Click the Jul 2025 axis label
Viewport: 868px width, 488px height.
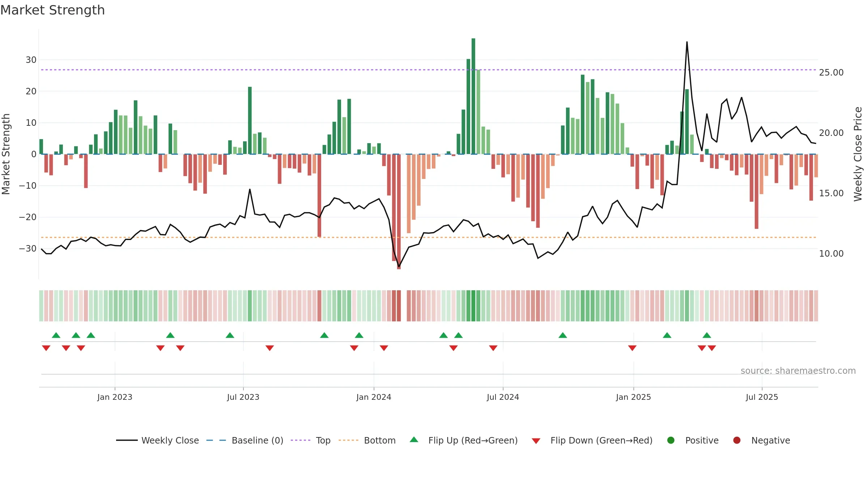click(x=762, y=397)
